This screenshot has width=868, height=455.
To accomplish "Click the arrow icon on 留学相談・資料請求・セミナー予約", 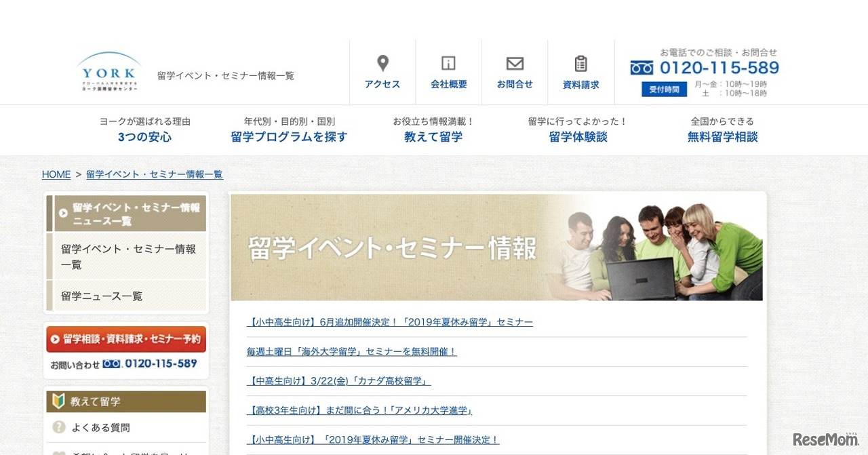I will 56,339.
